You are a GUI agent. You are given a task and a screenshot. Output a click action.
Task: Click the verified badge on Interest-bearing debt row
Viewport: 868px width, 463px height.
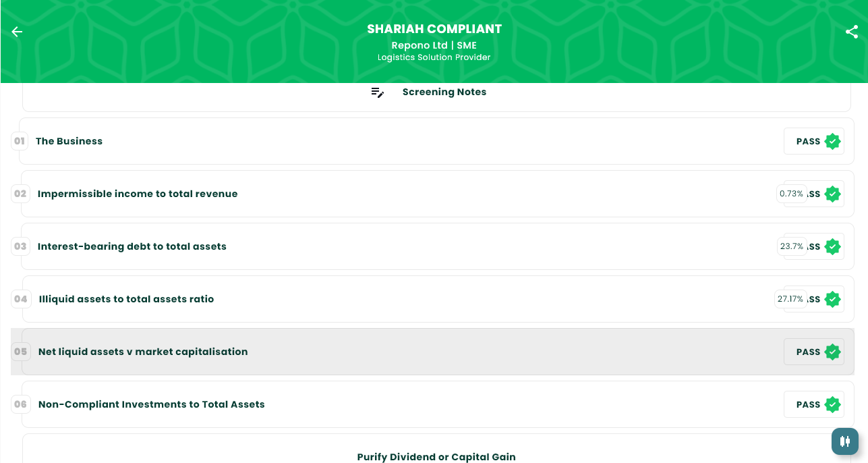832,246
